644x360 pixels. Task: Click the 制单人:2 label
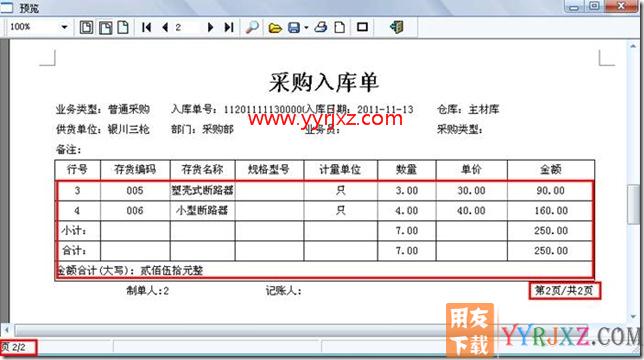(x=147, y=291)
